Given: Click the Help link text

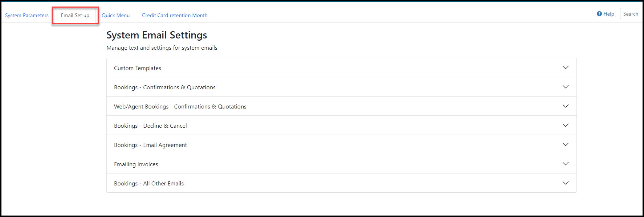Looking at the screenshot, I should click(609, 14).
